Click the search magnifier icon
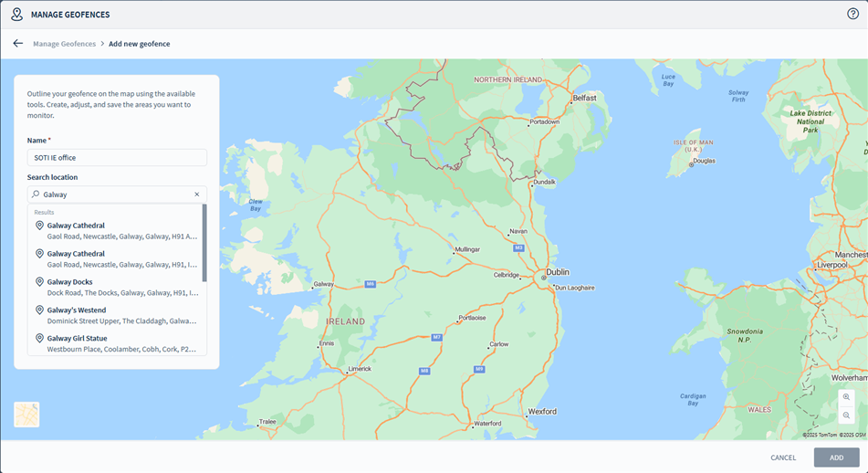 coord(36,194)
